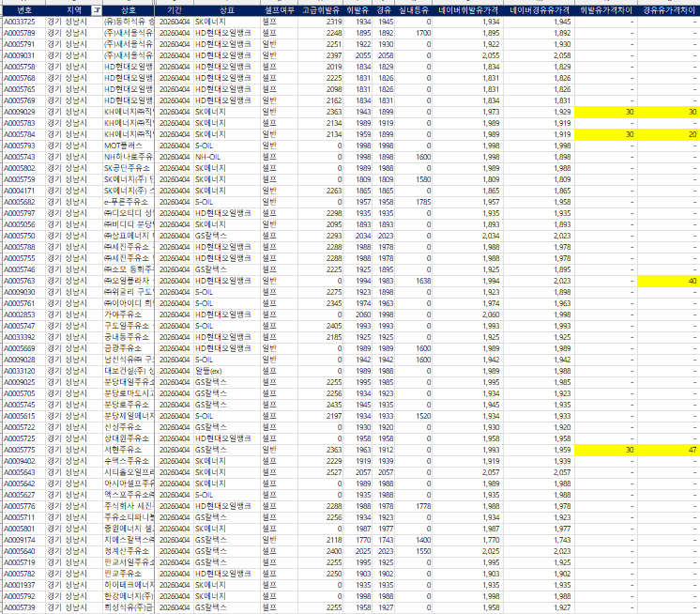This screenshot has height=614, width=700.
Task: Select the 궁내동주유소 station name cell
Action: click(129, 337)
